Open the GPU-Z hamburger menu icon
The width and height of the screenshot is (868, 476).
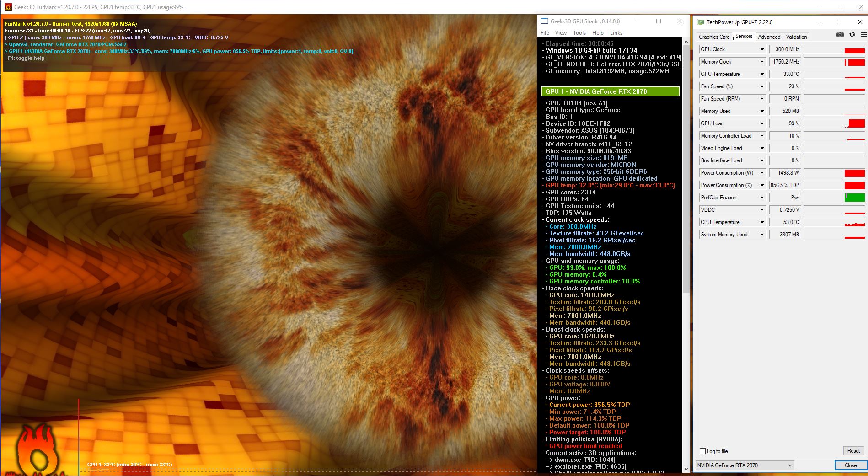tap(863, 35)
